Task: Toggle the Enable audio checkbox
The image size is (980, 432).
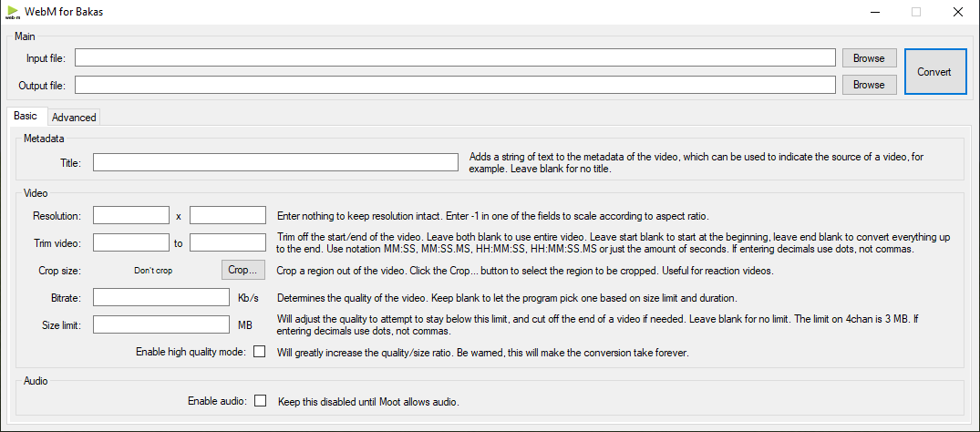Action: tap(260, 400)
